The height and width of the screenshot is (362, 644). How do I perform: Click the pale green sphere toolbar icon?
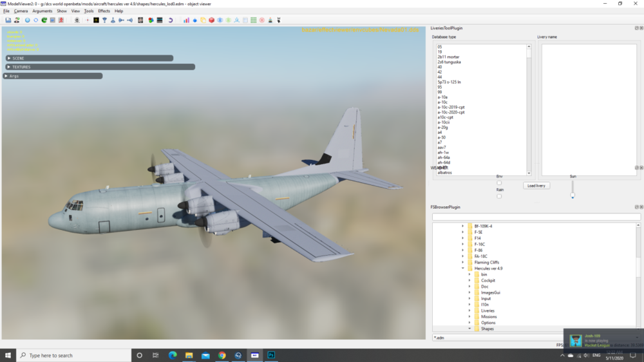point(229,20)
